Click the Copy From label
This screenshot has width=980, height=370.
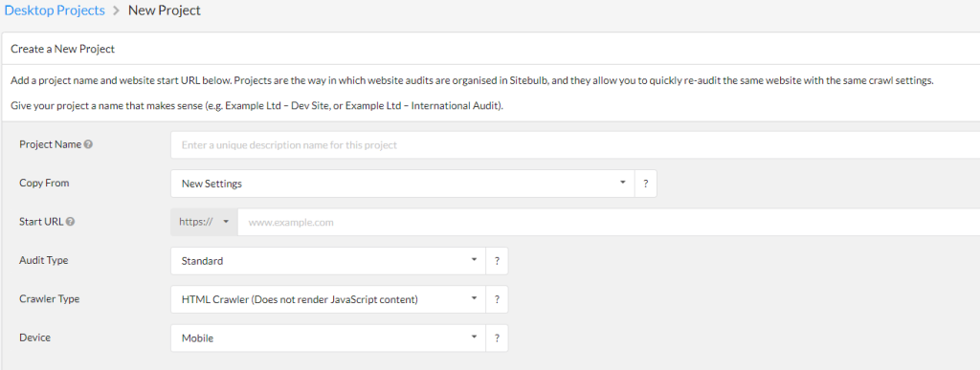44,183
